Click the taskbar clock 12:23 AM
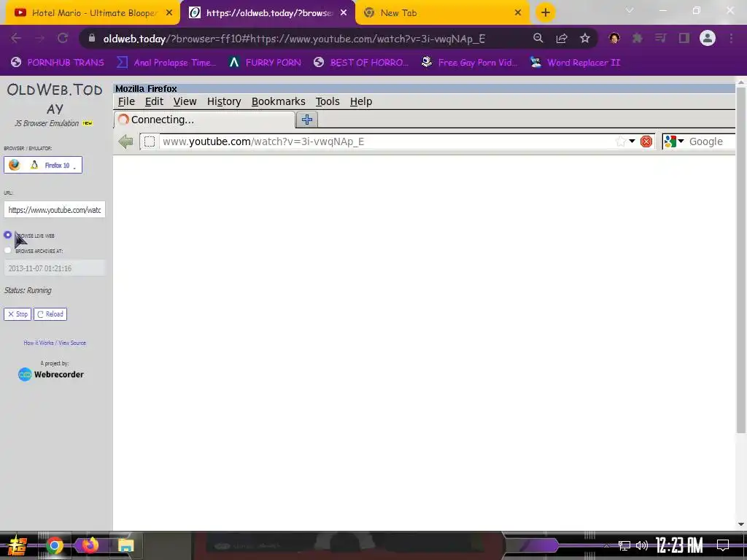Screen dimensions: 747x560 point(679,545)
